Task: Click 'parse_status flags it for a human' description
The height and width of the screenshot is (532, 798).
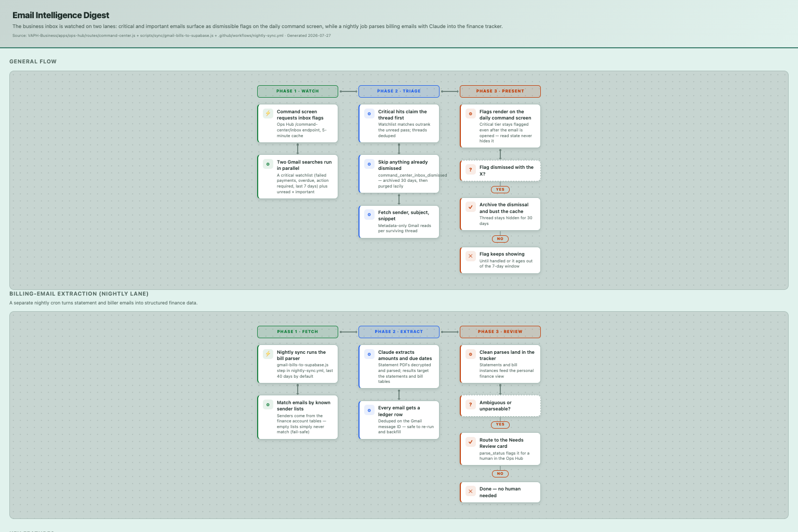Action: (x=504, y=456)
